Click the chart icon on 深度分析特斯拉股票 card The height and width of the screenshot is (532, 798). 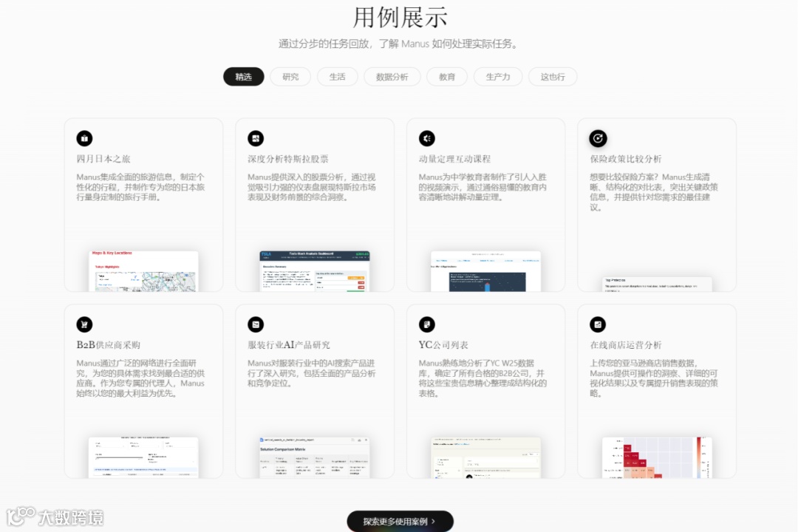pos(256,138)
